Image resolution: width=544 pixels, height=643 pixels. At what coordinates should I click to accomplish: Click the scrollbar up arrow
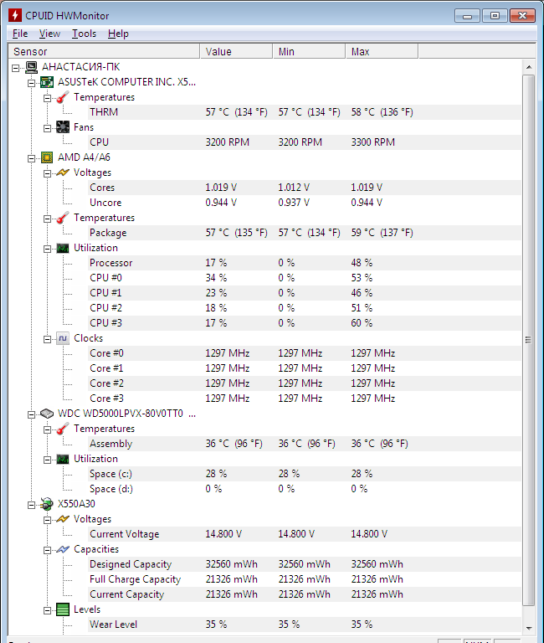[x=529, y=67]
